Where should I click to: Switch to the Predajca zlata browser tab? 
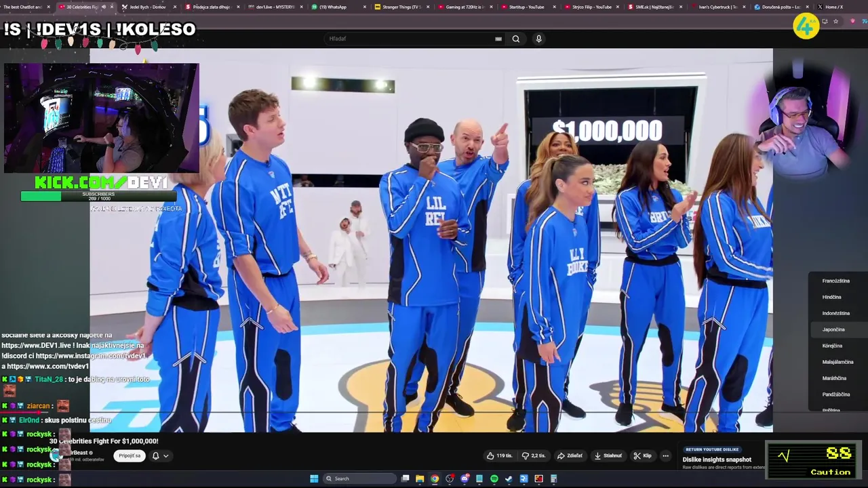[211, 7]
